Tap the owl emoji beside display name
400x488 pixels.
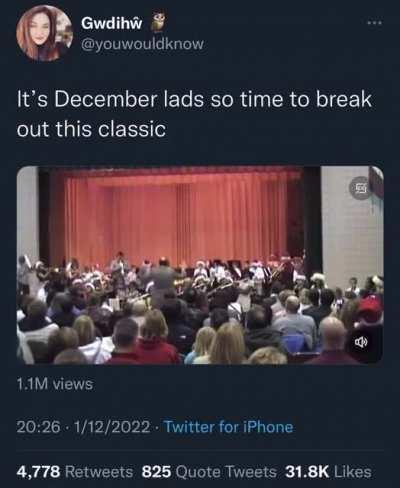[156, 22]
